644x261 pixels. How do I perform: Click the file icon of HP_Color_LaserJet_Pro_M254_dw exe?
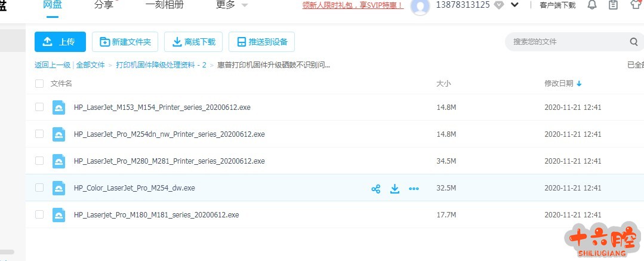coord(58,188)
